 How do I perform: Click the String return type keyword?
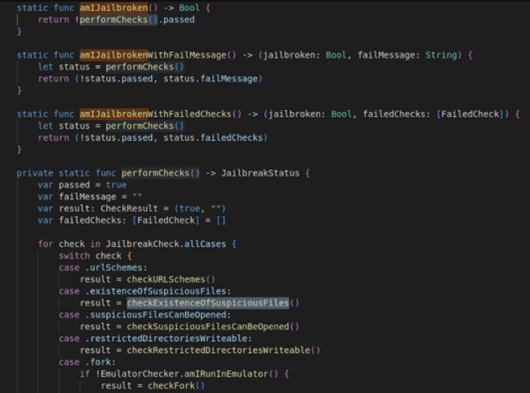(x=441, y=55)
